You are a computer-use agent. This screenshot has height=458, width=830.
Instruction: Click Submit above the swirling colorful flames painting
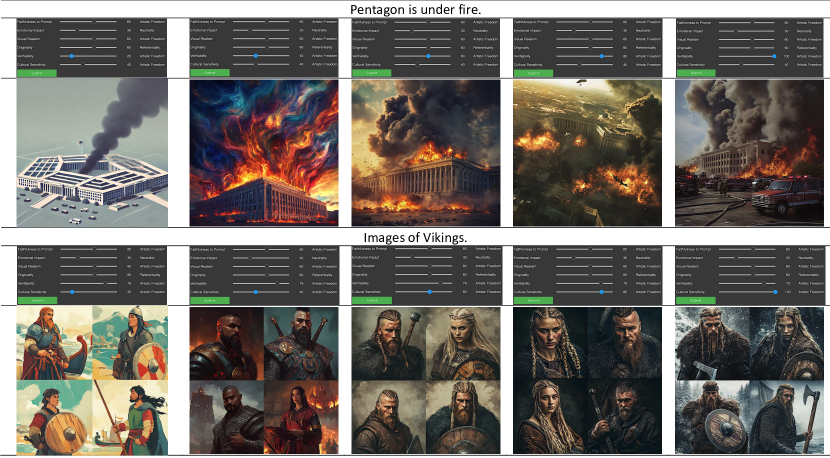pyautogui.click(x=210, y=73)
